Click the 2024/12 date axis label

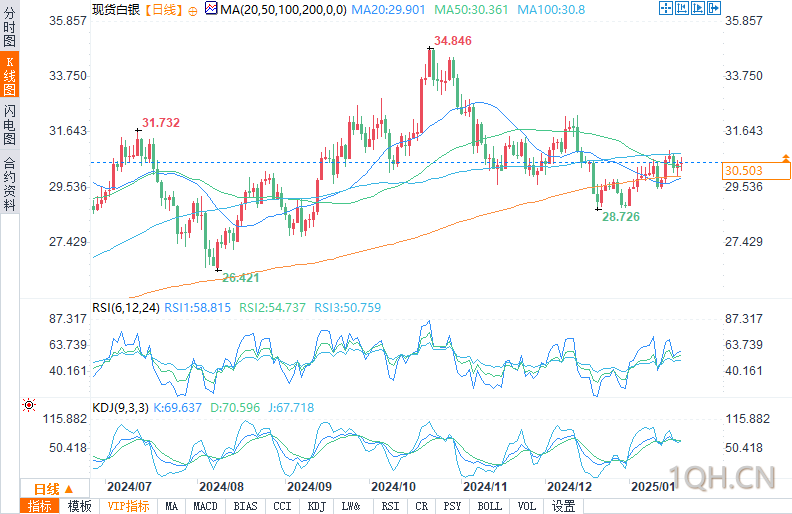tap(569, 487)
